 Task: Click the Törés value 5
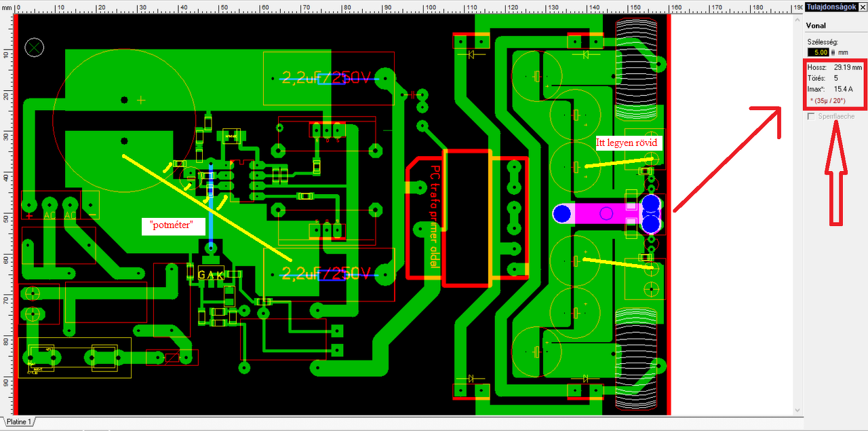coord(836,79)
